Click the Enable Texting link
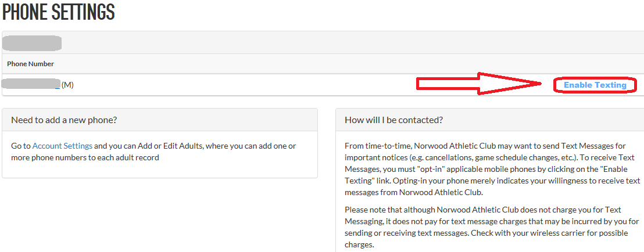This screenshot has width=644, height=252. [595, 85]
